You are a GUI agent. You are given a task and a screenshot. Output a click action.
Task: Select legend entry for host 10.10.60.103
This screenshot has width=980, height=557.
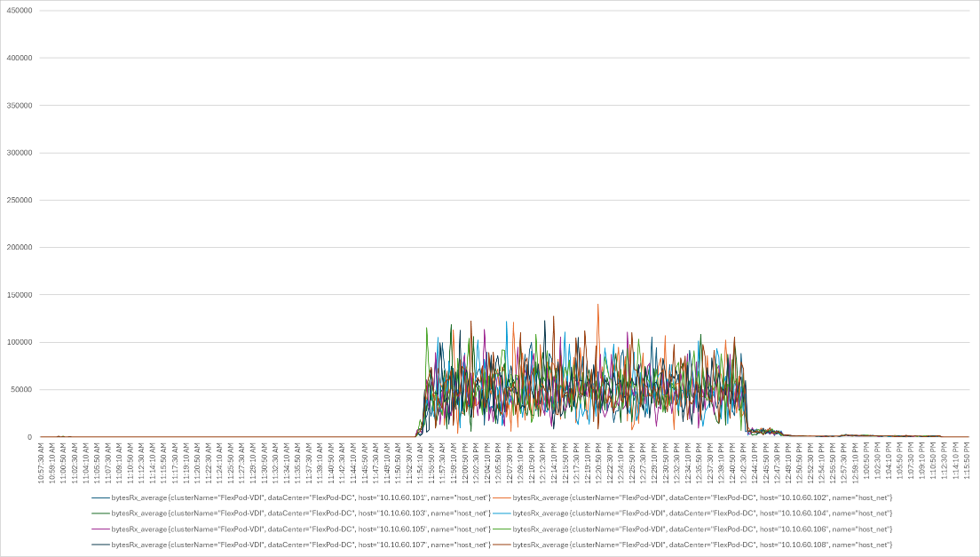point(291,513)
